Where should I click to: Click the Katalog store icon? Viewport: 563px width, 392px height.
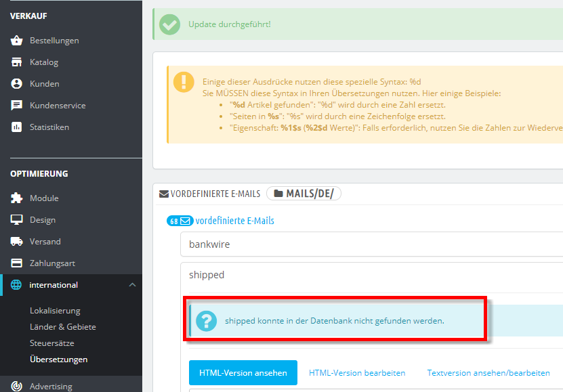[16, 62]
